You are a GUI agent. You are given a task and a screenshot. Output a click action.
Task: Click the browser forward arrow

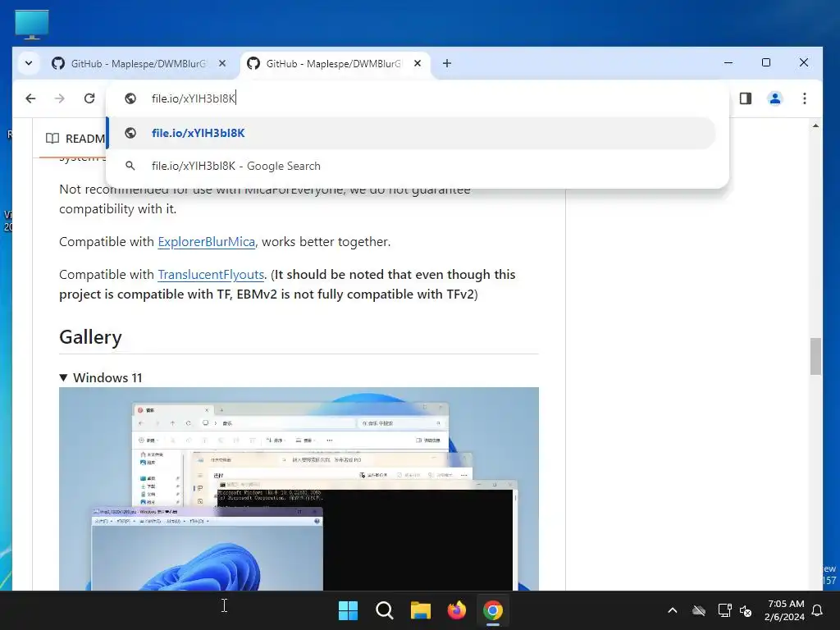click(59, 98)
